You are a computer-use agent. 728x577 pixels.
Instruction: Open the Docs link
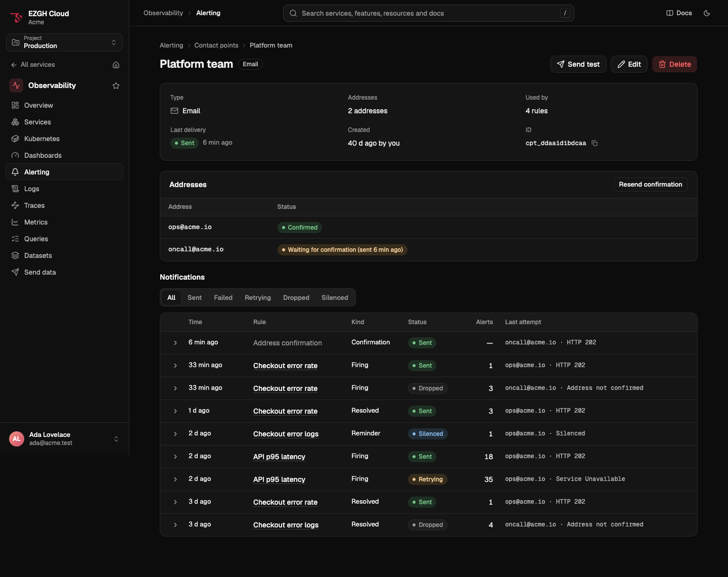[679, 13]
